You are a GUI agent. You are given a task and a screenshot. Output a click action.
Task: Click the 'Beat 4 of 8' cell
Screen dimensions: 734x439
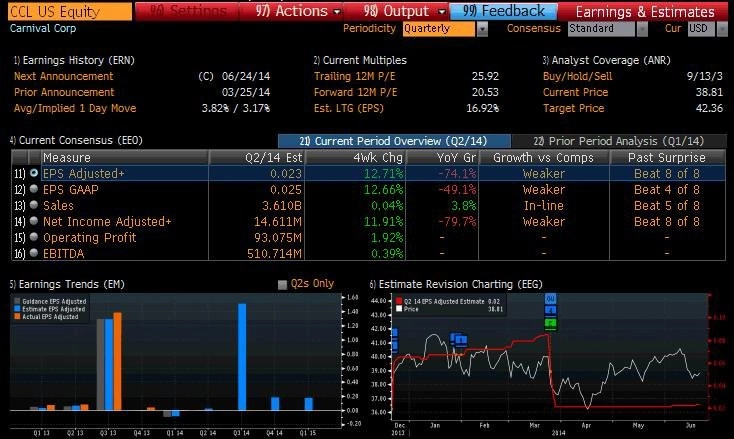point(667,190)
